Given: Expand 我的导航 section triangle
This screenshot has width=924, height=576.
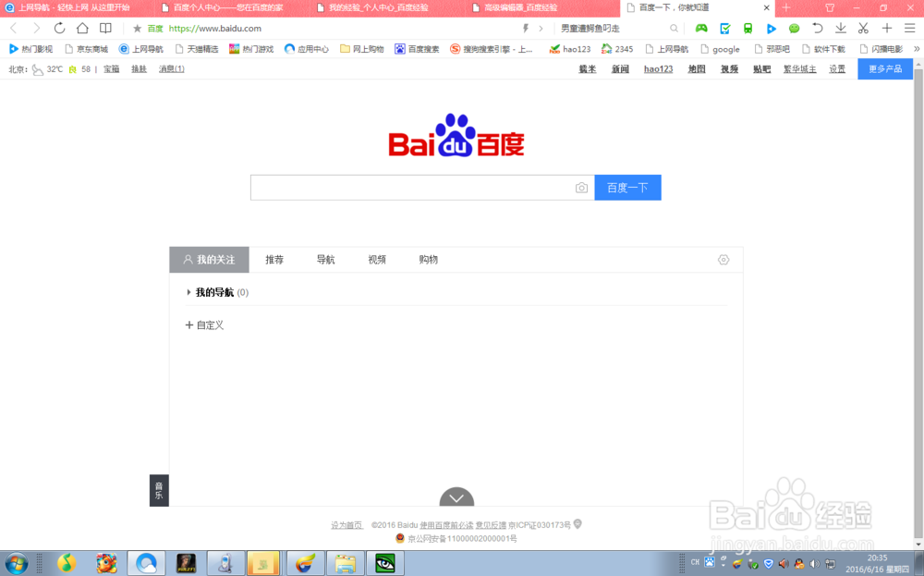Looking at the screenshot, I should (188, 292).
